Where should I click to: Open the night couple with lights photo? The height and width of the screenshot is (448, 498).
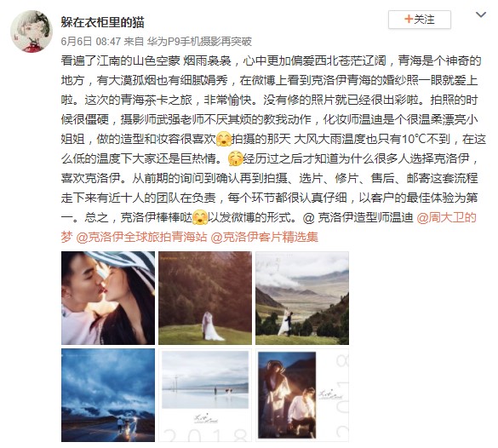point(302,395)
